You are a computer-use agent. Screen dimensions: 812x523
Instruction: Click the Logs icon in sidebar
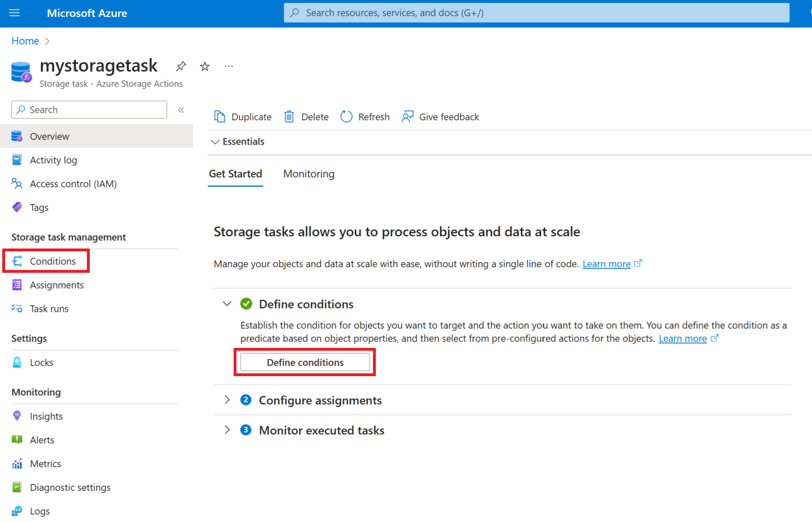[x=17, y=511]
